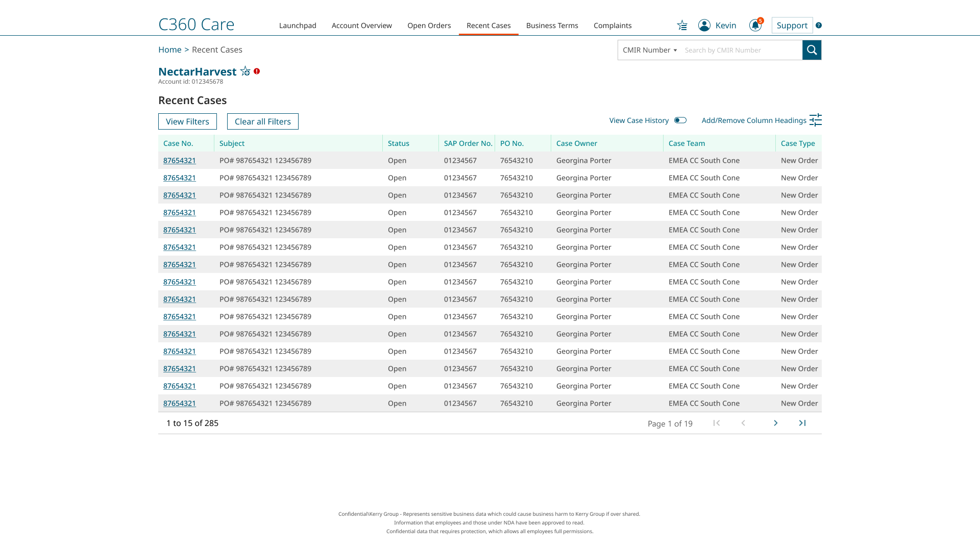
Task: Open the favorites star in the header
Action: point(682,25)
